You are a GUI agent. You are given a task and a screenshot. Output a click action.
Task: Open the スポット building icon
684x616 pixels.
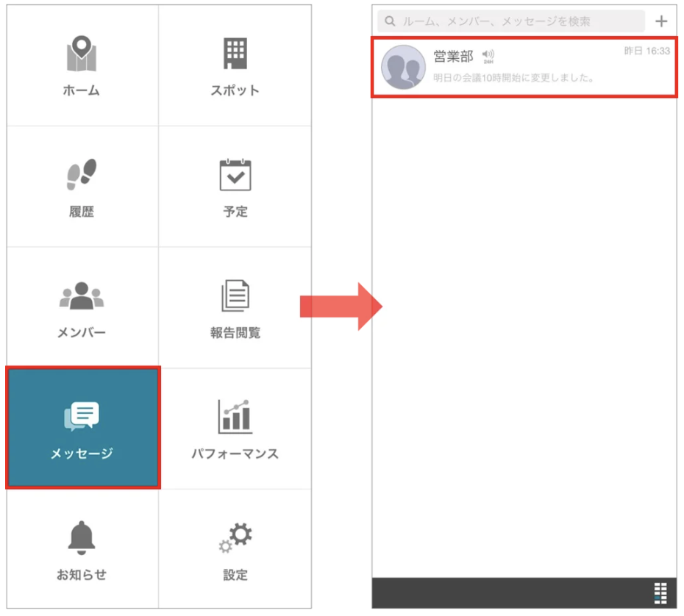[x=235, y=53]
